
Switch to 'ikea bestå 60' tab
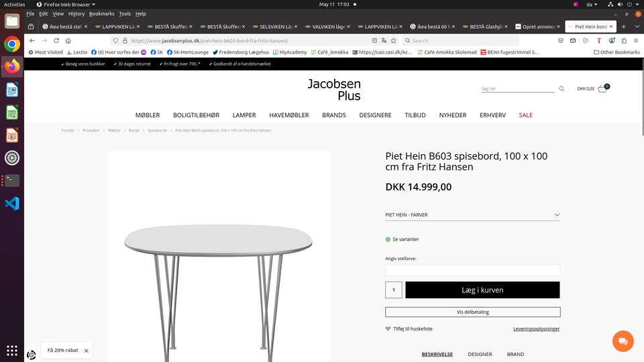point(433,27)
